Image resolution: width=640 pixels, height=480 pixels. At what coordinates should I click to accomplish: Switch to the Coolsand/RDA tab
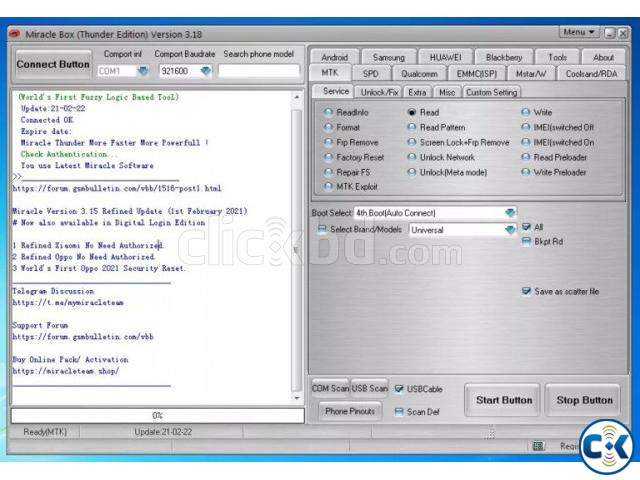pos(591,74)
